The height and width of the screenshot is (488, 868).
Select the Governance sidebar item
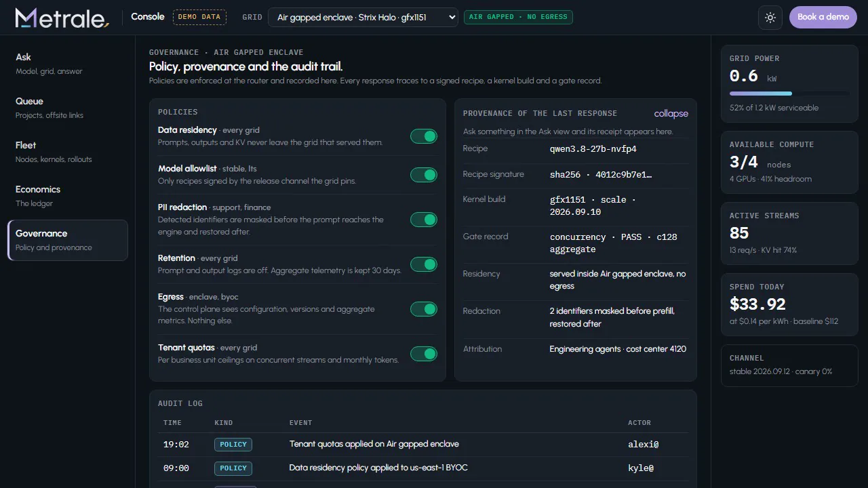point(68,240)
